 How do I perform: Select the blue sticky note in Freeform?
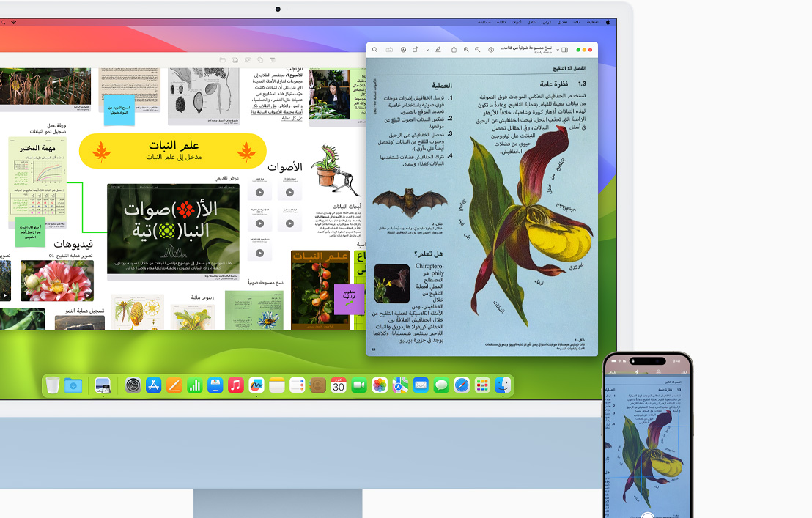coord(119,110)
